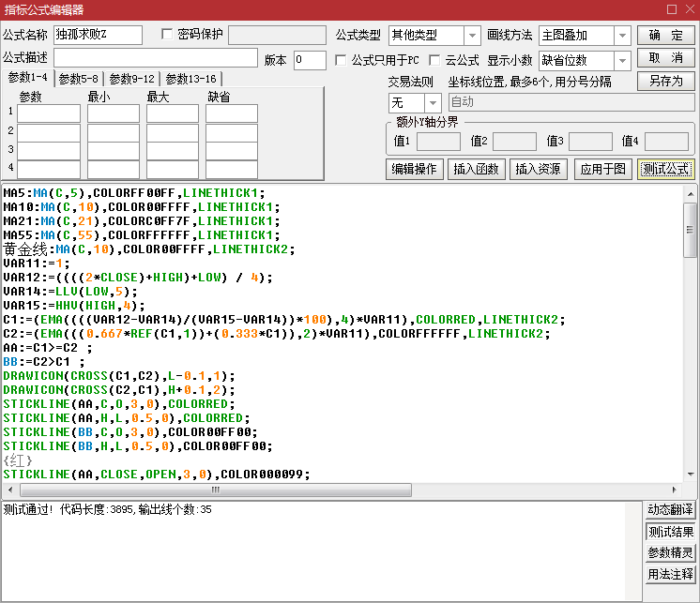This screenshot has height=603, width=700.
Task: Click the 版本 number field
Action: click(310, 60)
